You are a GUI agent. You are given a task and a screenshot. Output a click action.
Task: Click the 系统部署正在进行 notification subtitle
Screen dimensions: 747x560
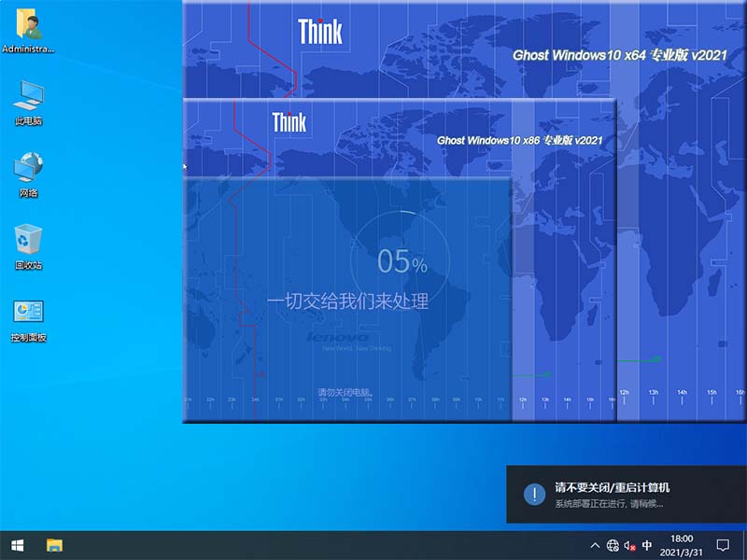click(x=609, y=503)
